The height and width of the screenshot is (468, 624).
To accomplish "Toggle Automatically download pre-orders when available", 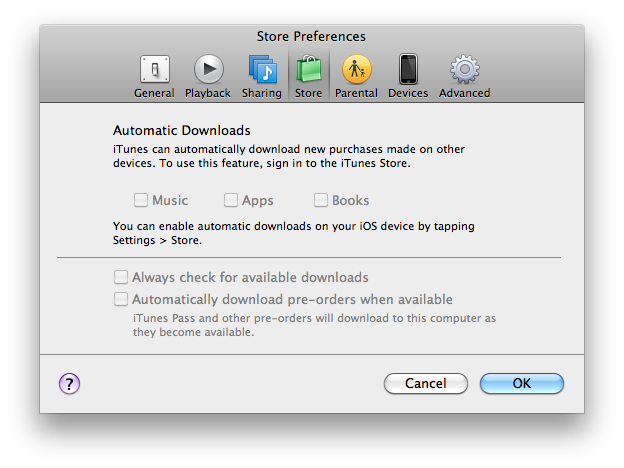I will coord(121,299).
